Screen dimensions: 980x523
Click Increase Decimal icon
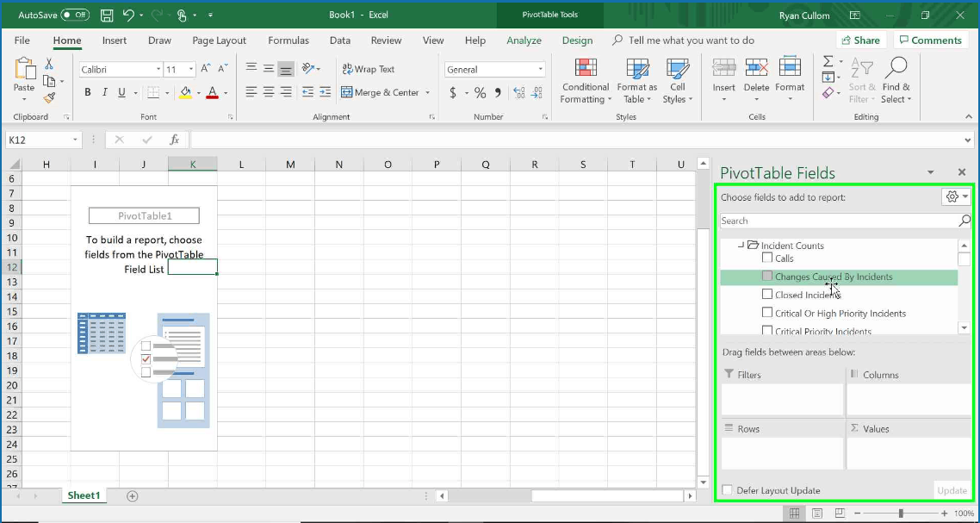pos(518,93)
